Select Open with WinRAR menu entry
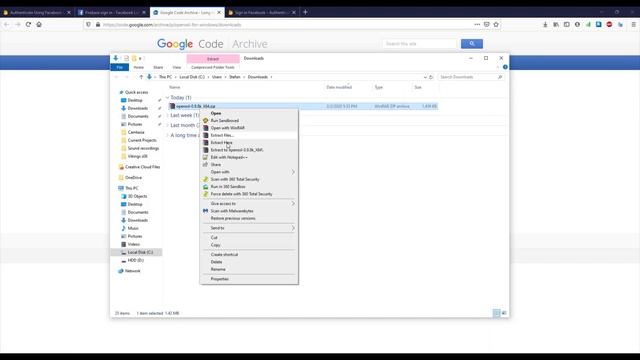This screenshot has height=360, width=640. (227, 128)
